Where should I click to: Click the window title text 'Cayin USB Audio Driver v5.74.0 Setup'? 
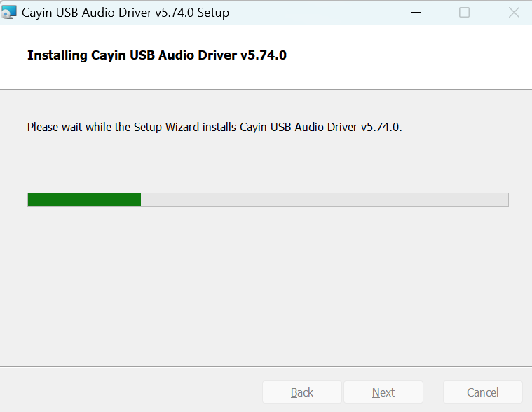[125, 13]
